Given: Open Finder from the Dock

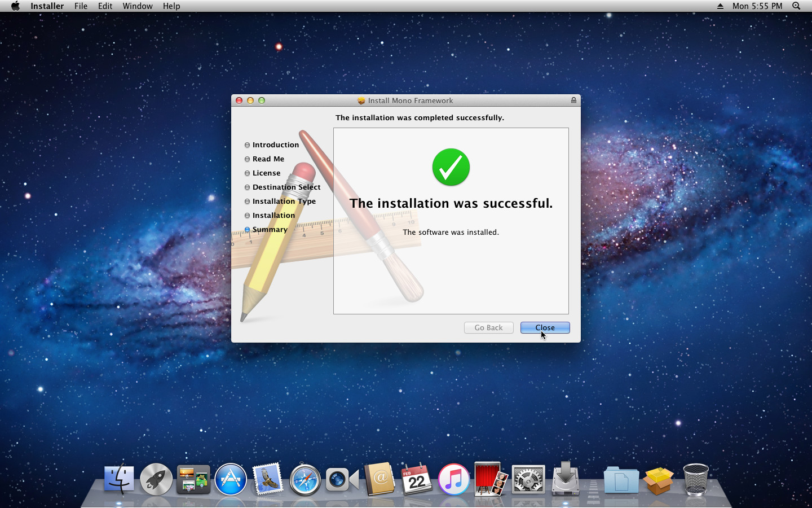Looking at the screenshot, I should coord(119,480).
